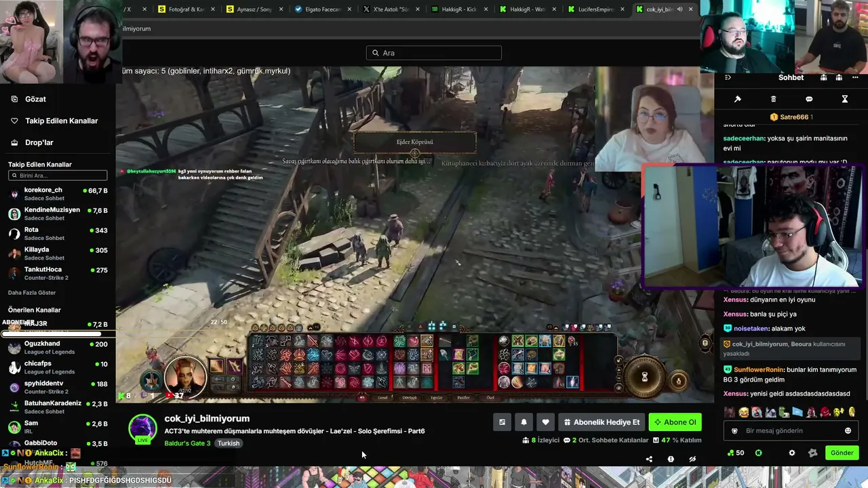Click the clip/notes button beside the bell
The width and height of the screenshot is (868, 488).
point(502,422)
